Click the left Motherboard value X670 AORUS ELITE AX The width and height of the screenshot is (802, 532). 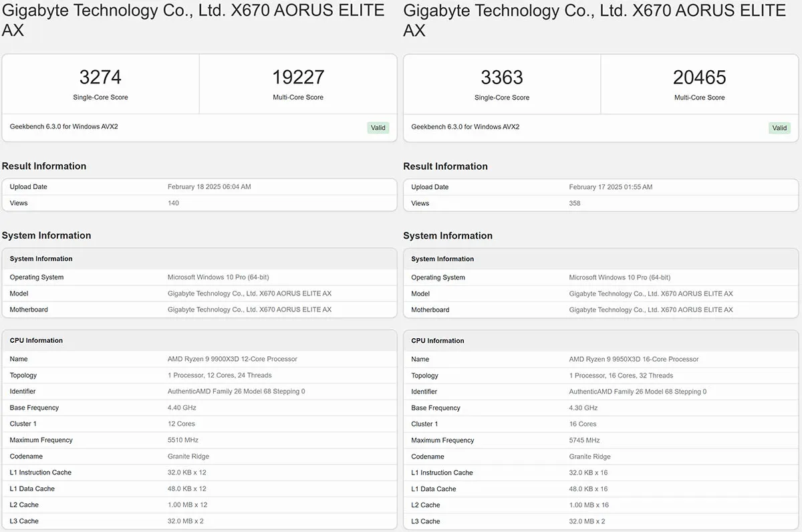249,309
